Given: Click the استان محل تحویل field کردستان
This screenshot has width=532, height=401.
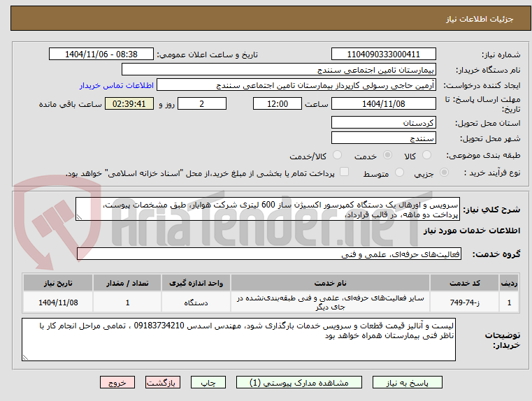Looking at the screenshot, I should (383, 122).
